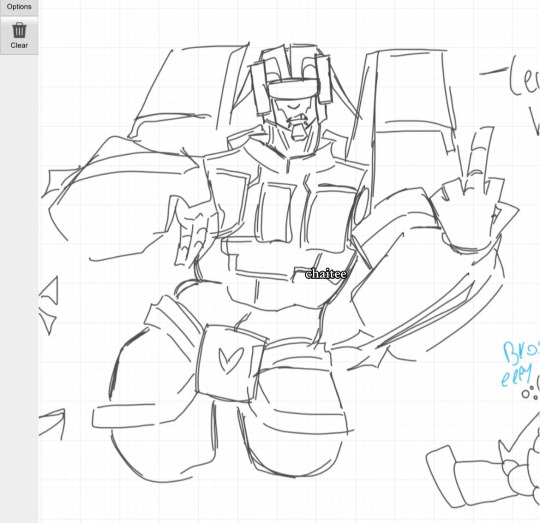Click the 'chaitee' user label
540x523 pixels.
pyautogui.click(x=326, y=274)
